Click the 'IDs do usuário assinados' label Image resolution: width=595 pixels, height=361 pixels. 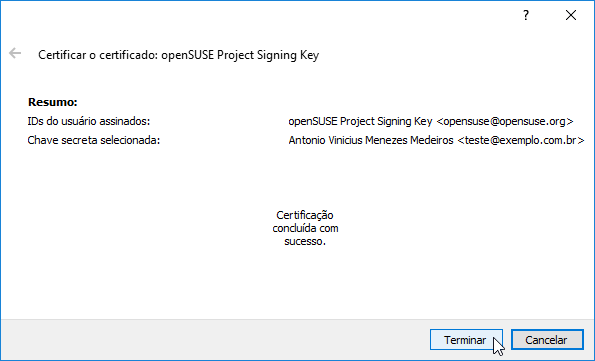coord(89,121)
